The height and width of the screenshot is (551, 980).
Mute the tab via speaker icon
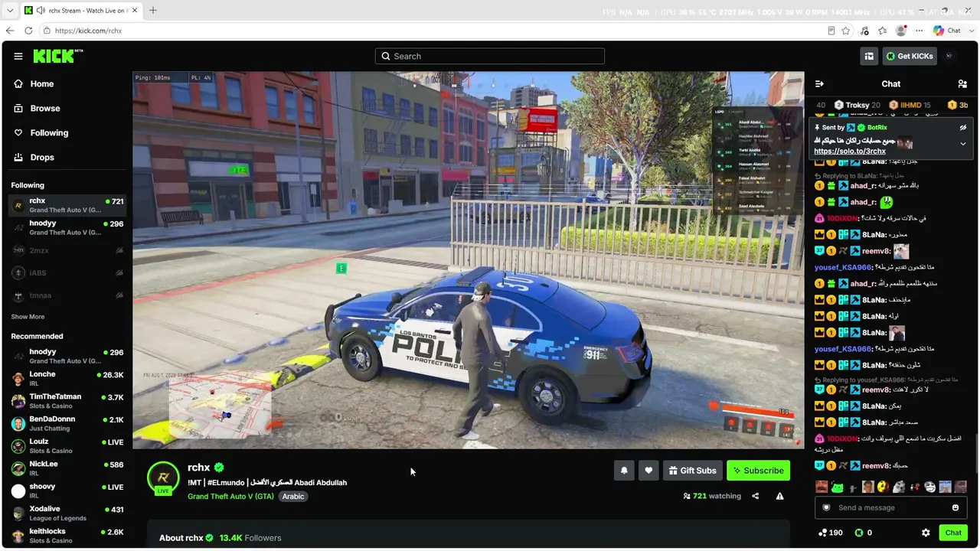[40, 11]
